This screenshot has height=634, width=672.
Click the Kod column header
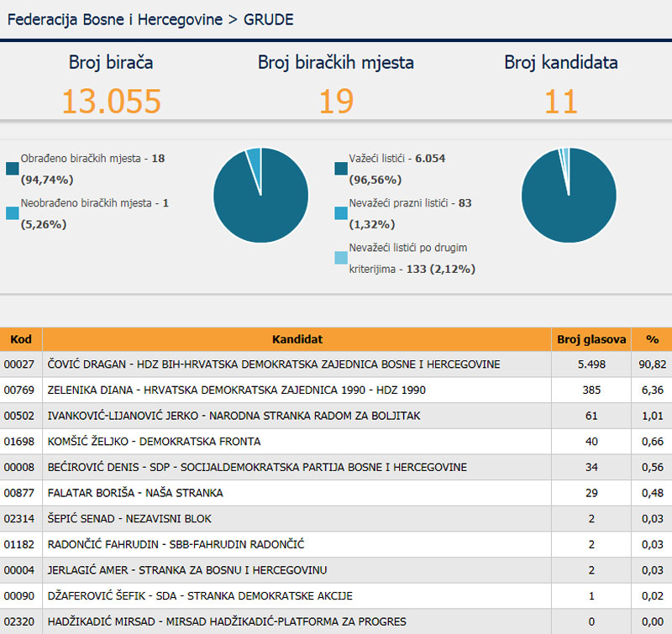point(21,339)
